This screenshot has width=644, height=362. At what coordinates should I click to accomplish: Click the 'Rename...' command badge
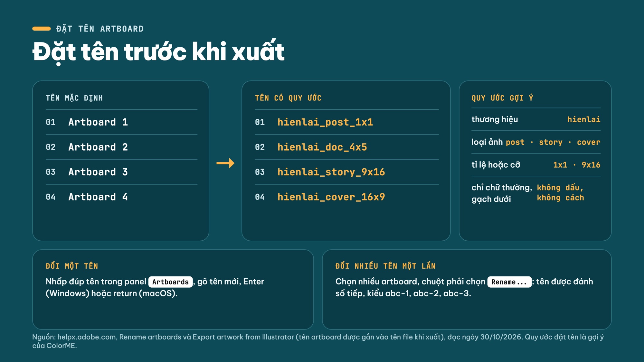click(509, 282)
